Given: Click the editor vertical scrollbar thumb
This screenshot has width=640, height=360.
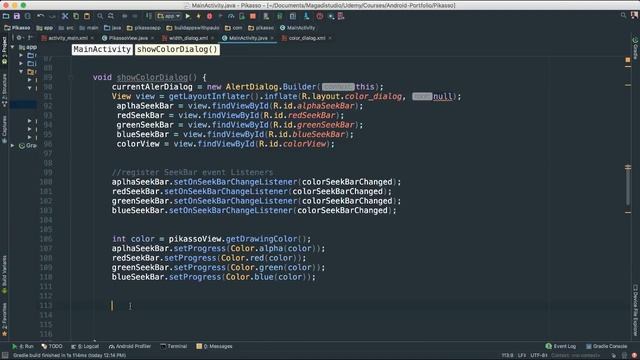Looking at the screenshot, I should pyautogui.click(x=628, y=185).
